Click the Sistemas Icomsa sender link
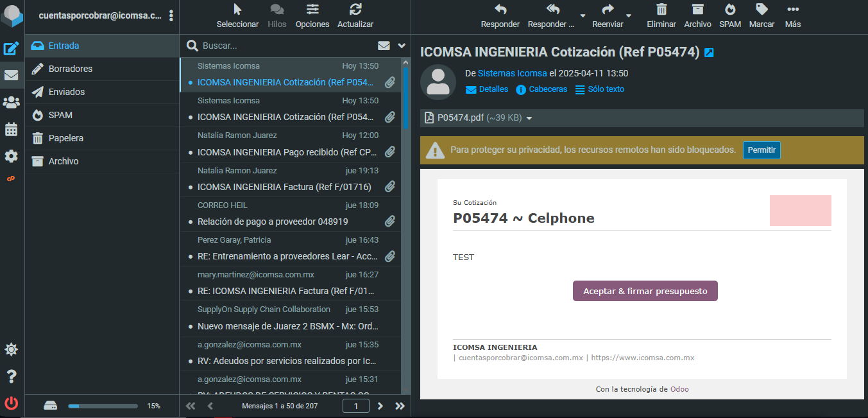868x418 pixels. (513, 73)
